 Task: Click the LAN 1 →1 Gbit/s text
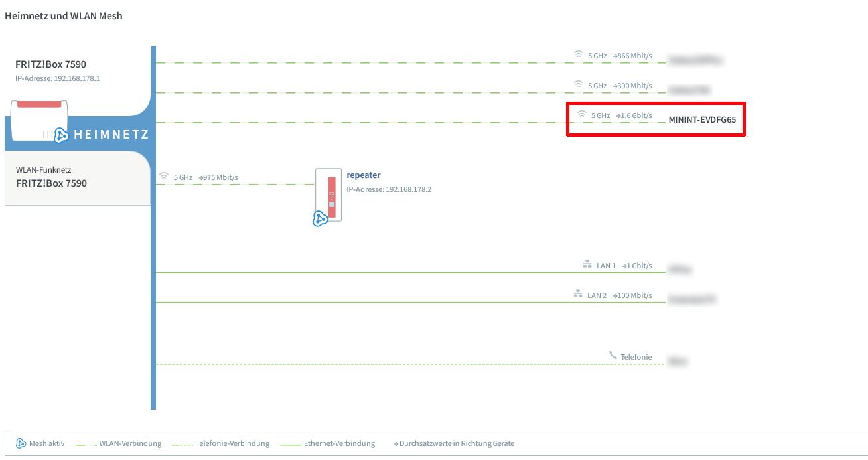click(x=624, y=266)
